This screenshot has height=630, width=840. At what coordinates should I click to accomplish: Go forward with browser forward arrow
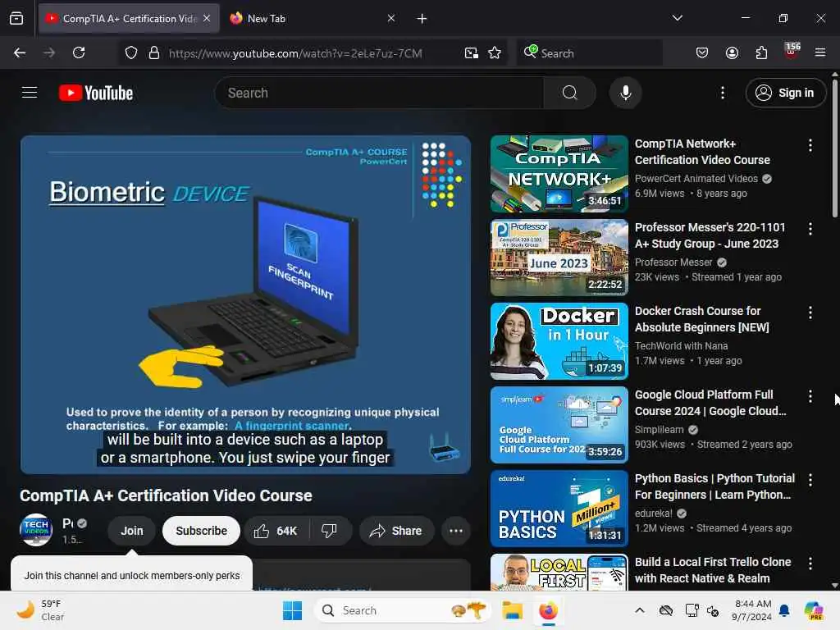(49, 52)
